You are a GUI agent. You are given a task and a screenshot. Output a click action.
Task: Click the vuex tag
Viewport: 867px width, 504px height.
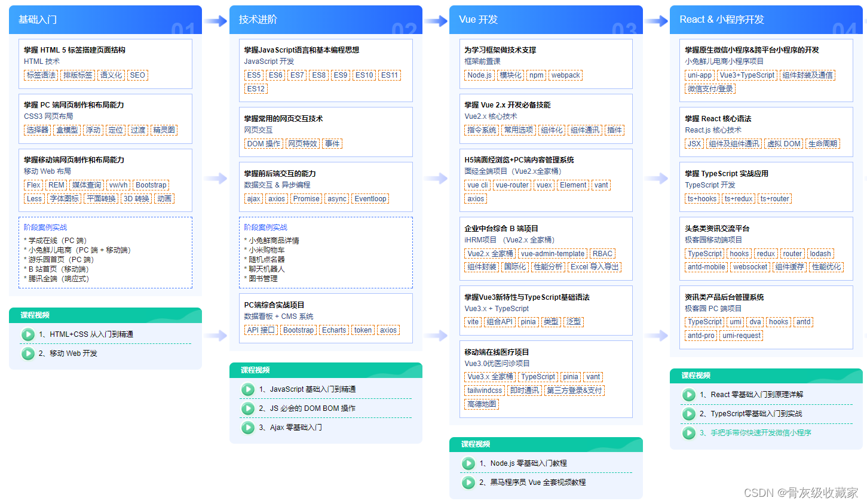click(544, 185)
